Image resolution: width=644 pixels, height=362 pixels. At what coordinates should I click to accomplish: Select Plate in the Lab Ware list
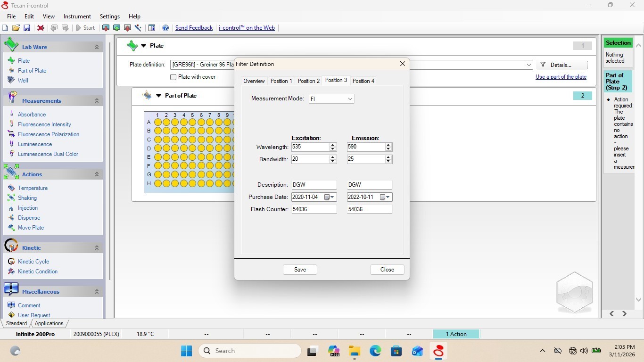[24, 61]
